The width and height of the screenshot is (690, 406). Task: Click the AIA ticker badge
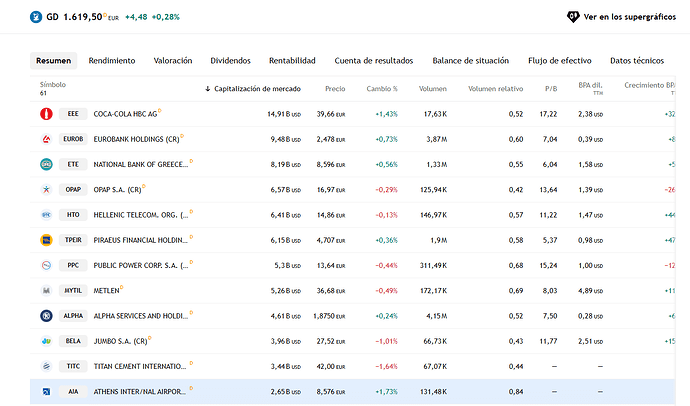click(x=73, y=391)
